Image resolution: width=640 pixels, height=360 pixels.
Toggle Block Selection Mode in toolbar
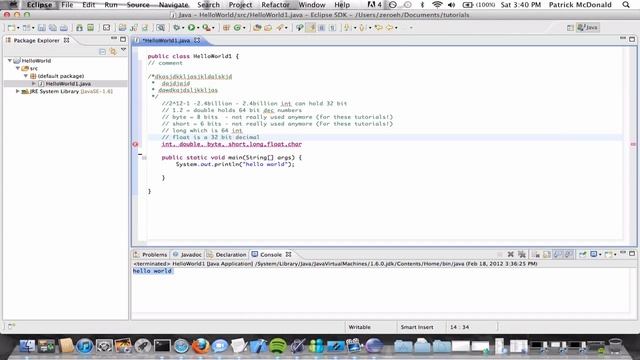(x=322, y=28)
